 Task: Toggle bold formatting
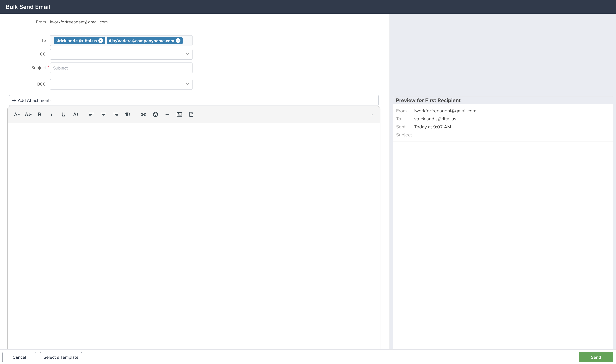click(39, 115)
